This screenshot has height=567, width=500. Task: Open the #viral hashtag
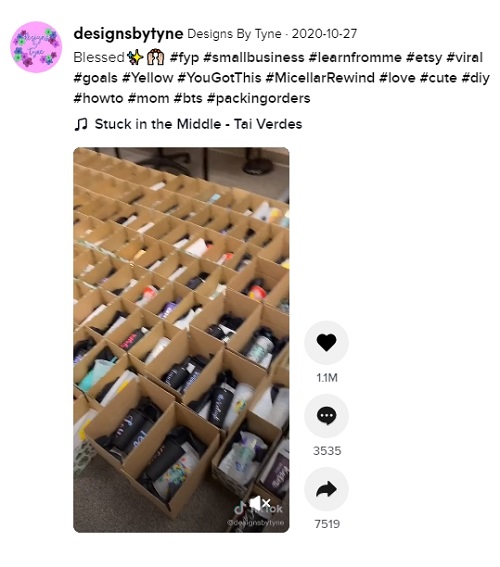pyautogui.click(x=465, y=57)
